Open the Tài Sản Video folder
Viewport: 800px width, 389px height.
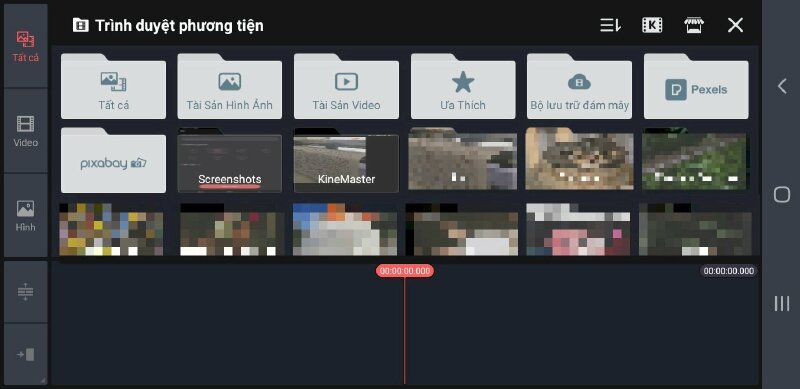point(346,86)
